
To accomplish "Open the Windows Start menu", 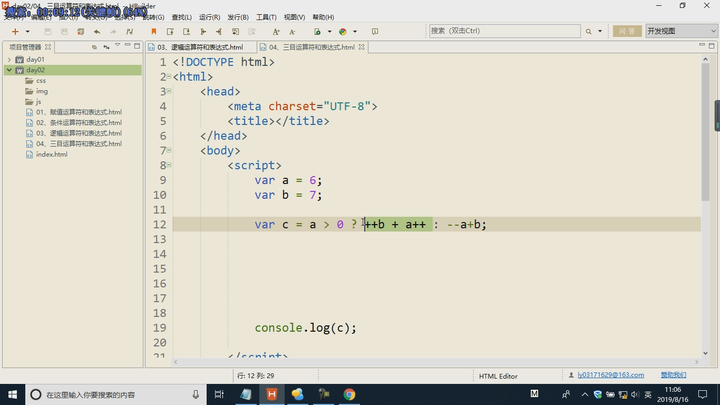I will (x=12, y=394).
